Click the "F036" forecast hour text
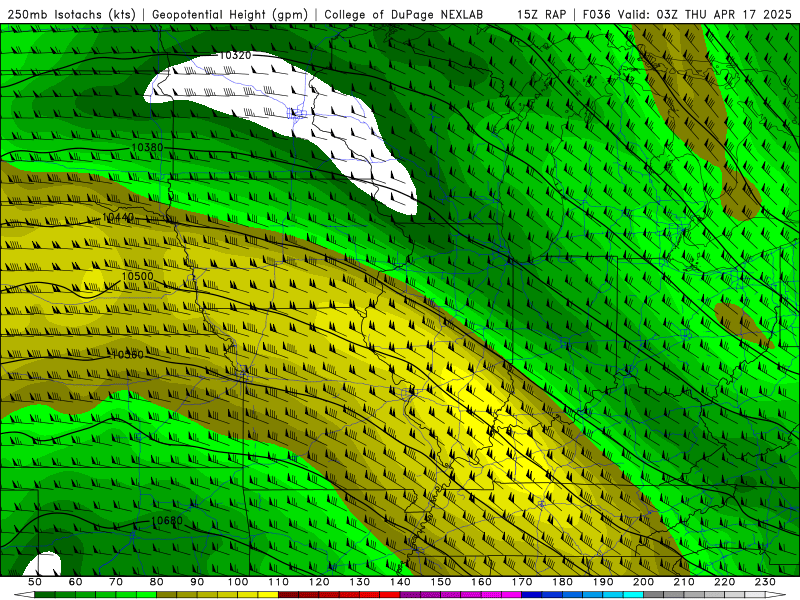800x600 pixels. pyautogui.click(x=596, y=15)
